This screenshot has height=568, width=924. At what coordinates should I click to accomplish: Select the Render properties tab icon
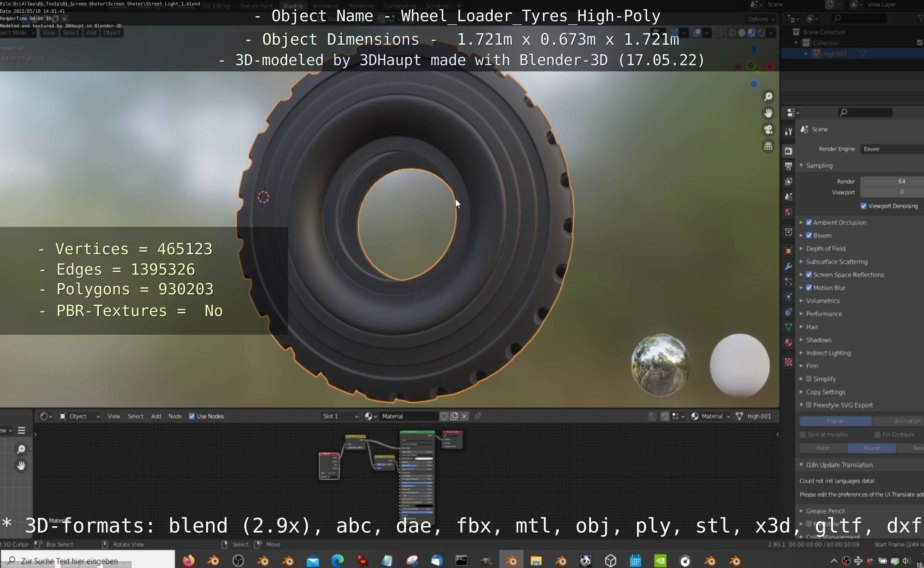788,151
